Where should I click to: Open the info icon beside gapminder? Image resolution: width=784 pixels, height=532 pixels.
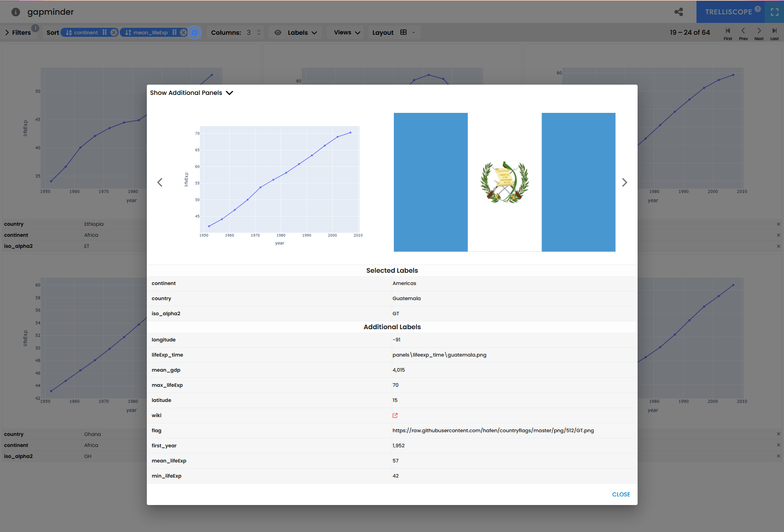16,12
